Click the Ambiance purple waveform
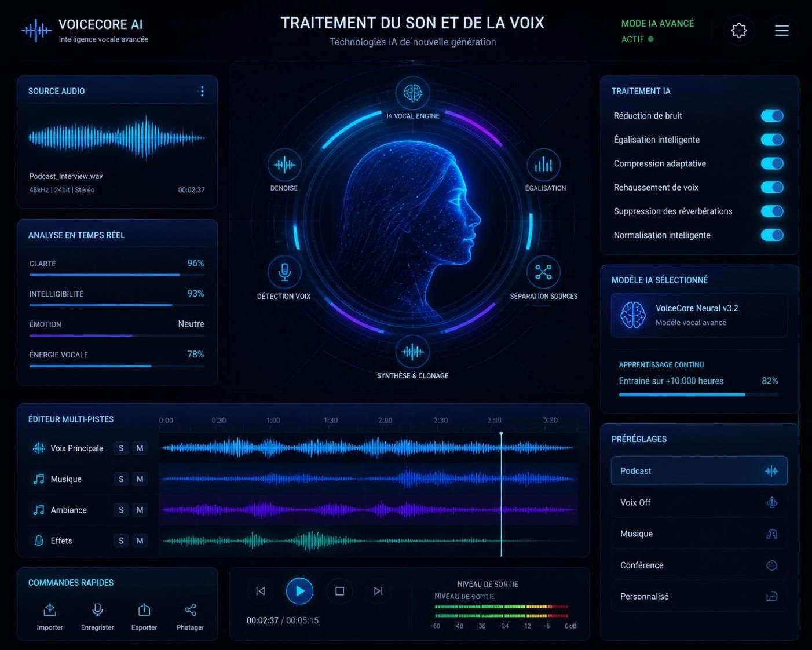 coord(368,510)
